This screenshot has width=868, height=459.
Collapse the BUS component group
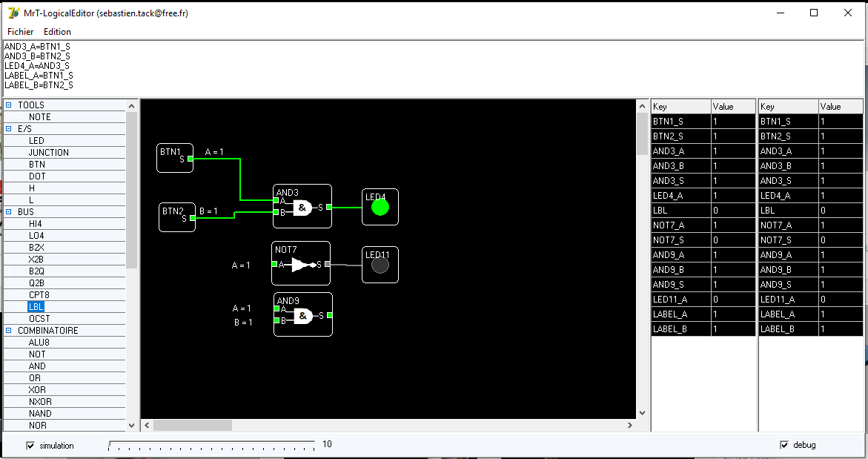9,212
